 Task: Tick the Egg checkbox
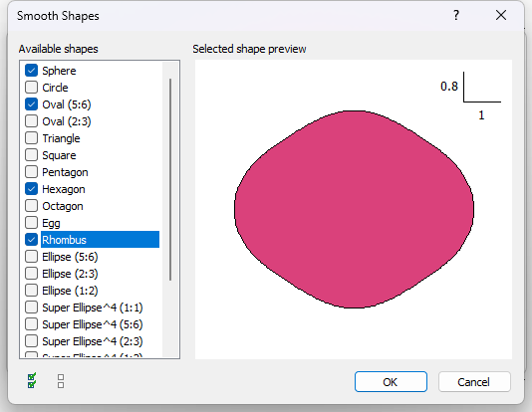click(31, 223)
